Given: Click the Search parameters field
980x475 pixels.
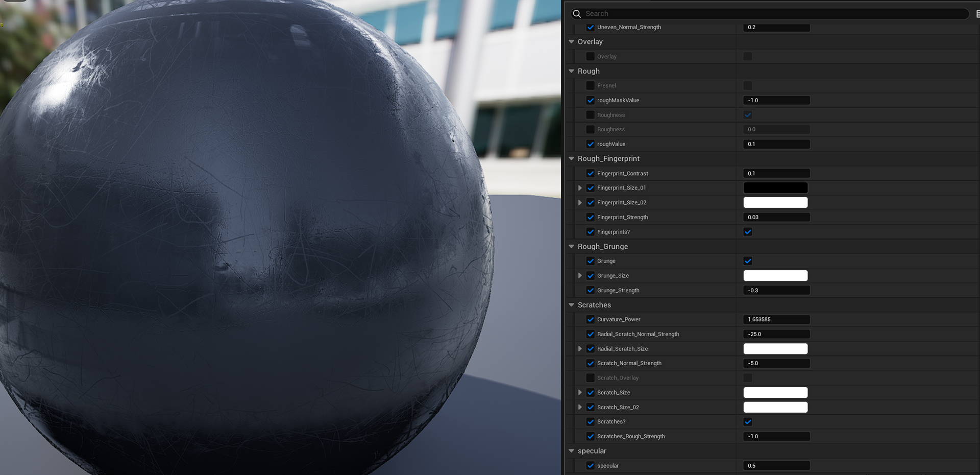Looking at the screenshot, I should tap(770, 14).
